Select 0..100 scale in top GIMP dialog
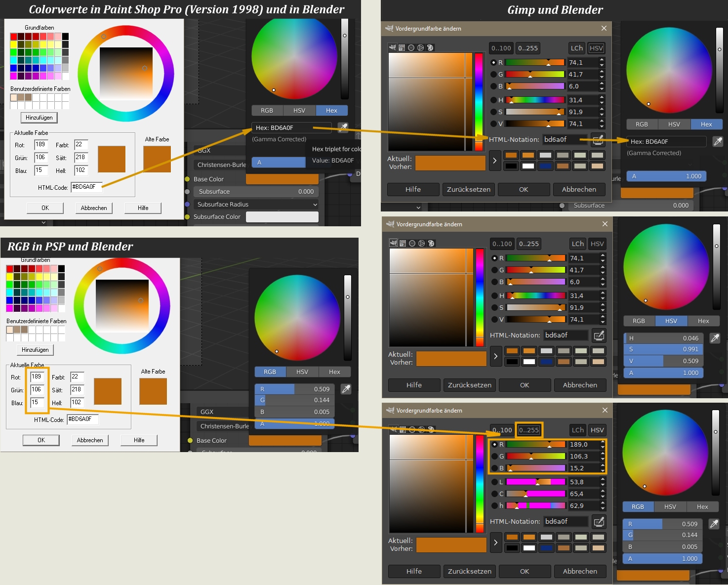 [501, 48]
